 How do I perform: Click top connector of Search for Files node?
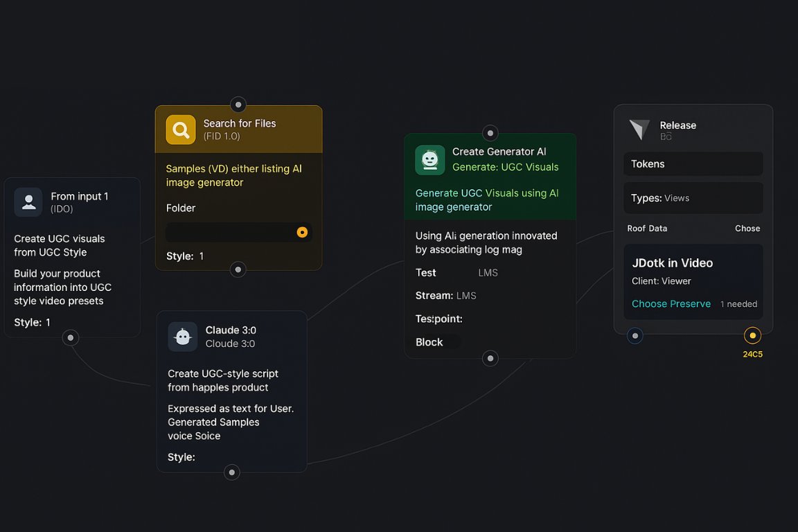(238, 105)
